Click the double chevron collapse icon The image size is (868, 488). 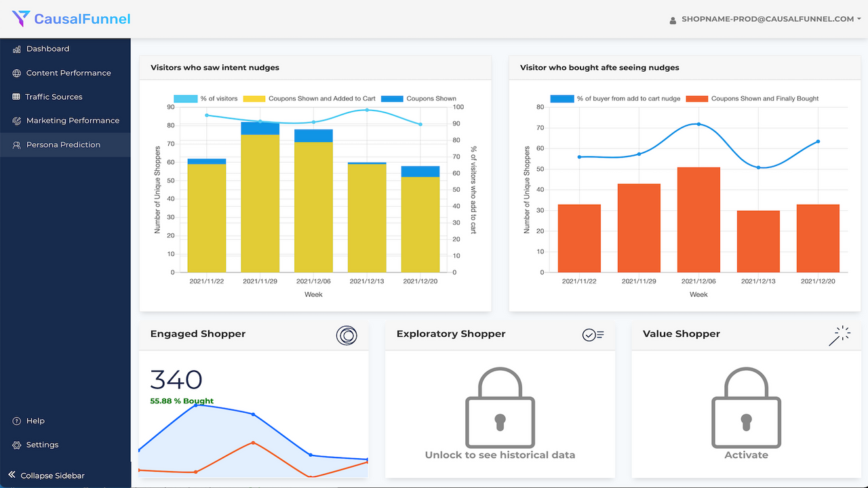pyautogui.click(x=12, y=475)
